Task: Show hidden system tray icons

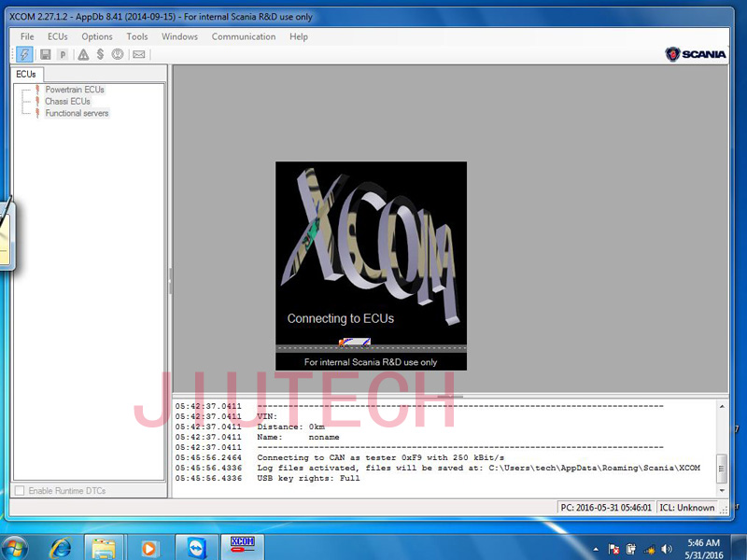Action: click(x=597, y=547)
